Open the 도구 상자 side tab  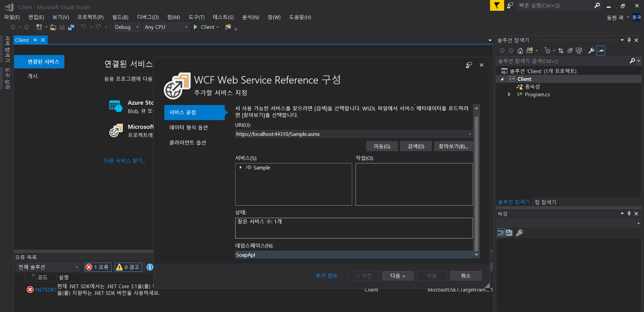click(7, 78)
